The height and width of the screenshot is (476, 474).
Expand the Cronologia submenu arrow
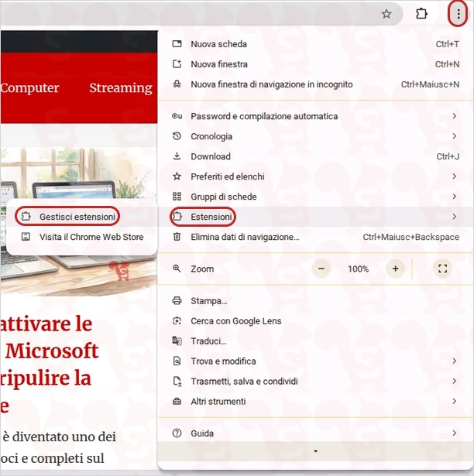(454, 136)
